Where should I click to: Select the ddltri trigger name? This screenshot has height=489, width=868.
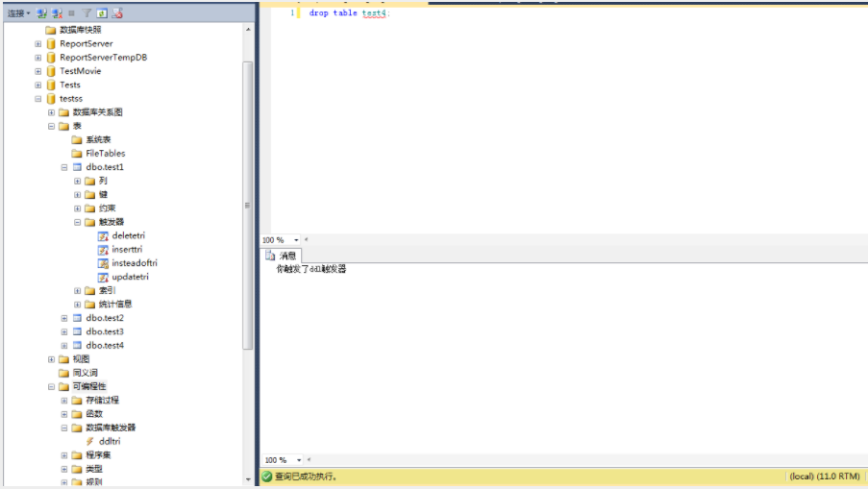coord(110,441)
